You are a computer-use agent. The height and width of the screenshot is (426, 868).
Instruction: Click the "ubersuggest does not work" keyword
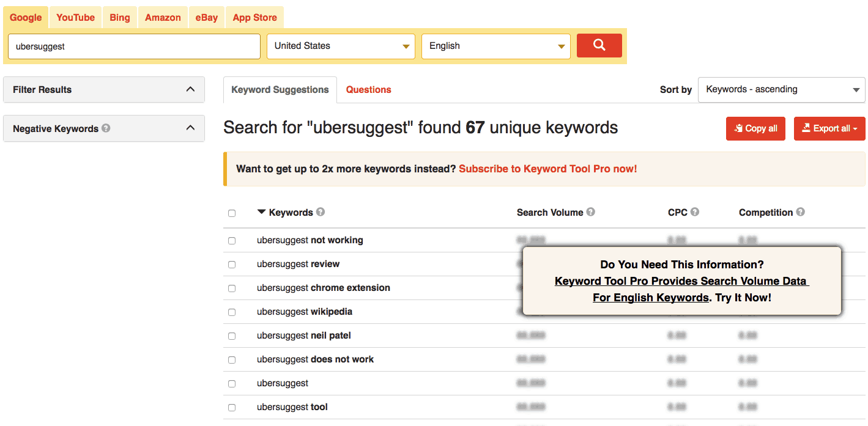(316, 359)
